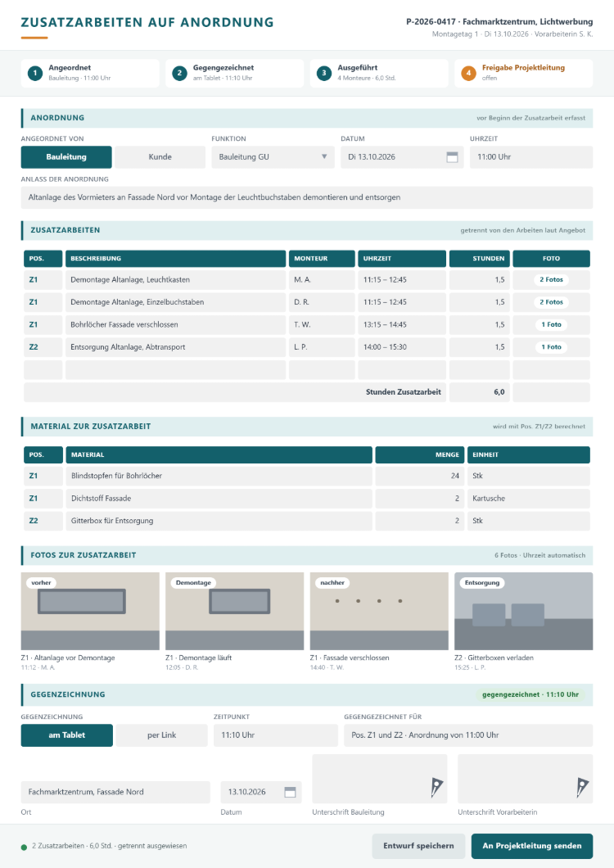
Task: Click Bohrlöcher Fassade verschlossen description
Action: tap(175, 325)
